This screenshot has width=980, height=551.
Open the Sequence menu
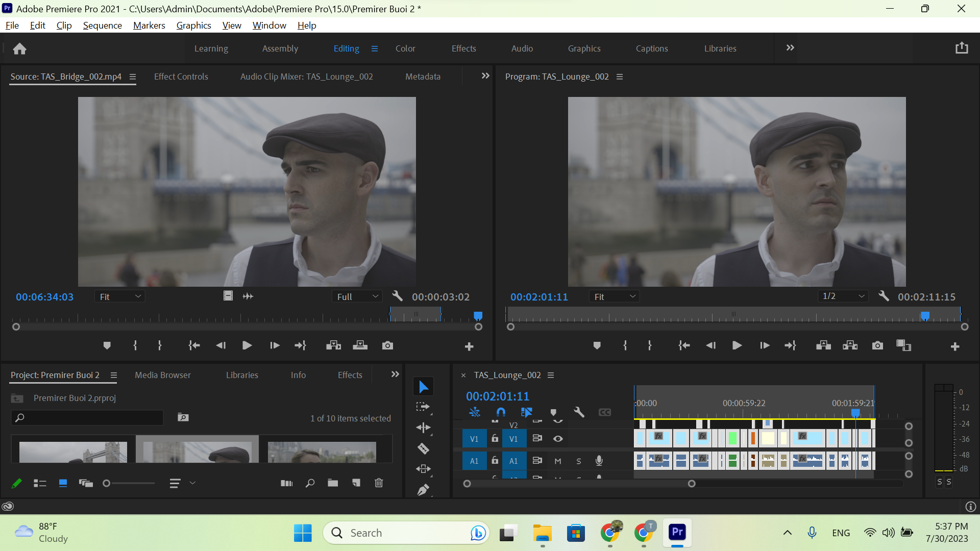[x=103, y=26]
